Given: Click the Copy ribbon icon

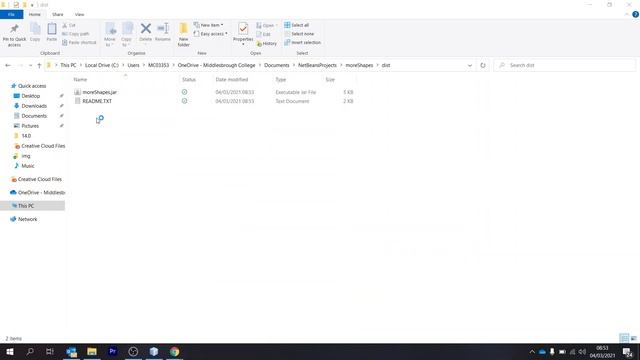Looking at the screenshot, I should click(x=35, y=33).
